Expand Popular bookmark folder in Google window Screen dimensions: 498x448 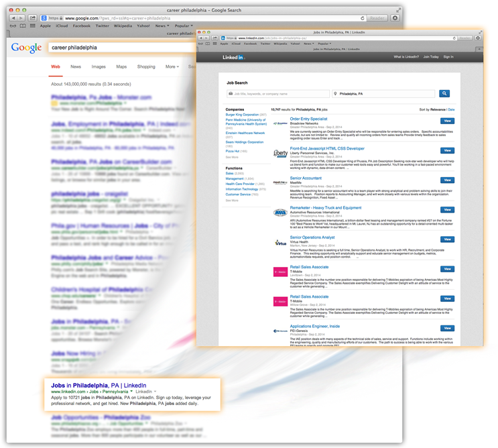184,26
